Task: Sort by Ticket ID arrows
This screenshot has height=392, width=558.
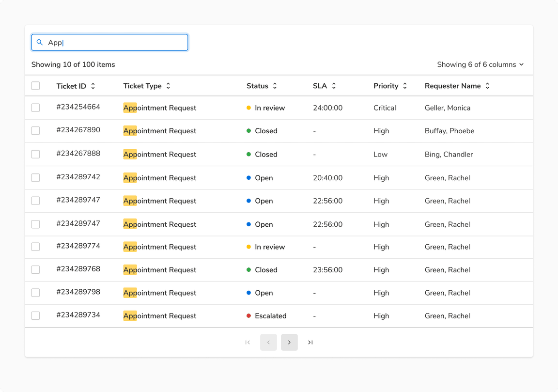Action: click(x=93, y=86)
